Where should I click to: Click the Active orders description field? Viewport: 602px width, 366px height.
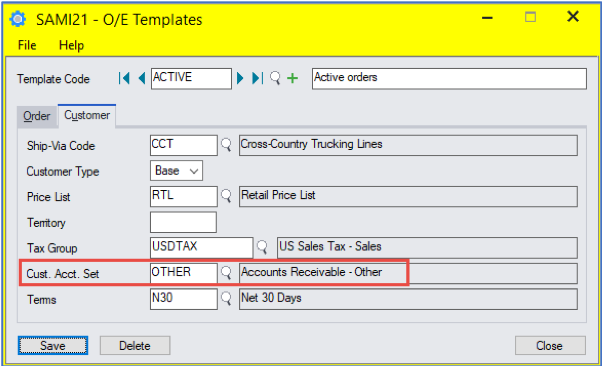click(x=449, y=78)
